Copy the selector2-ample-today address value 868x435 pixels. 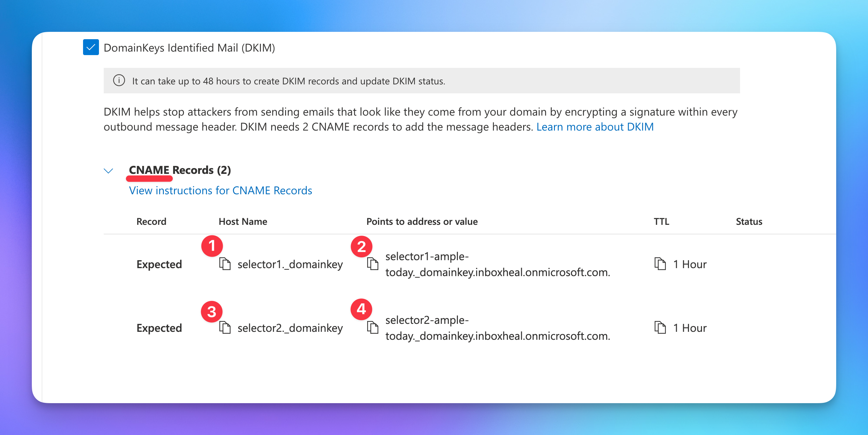click(372, 327)
